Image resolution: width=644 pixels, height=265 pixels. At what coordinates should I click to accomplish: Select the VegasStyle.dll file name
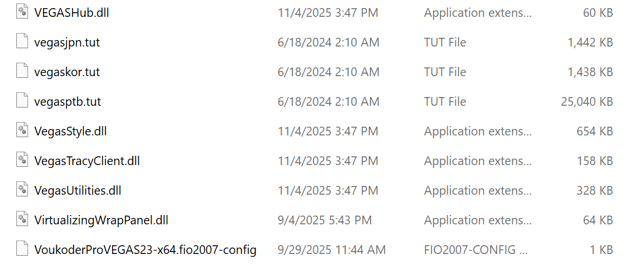coord(70,131)
